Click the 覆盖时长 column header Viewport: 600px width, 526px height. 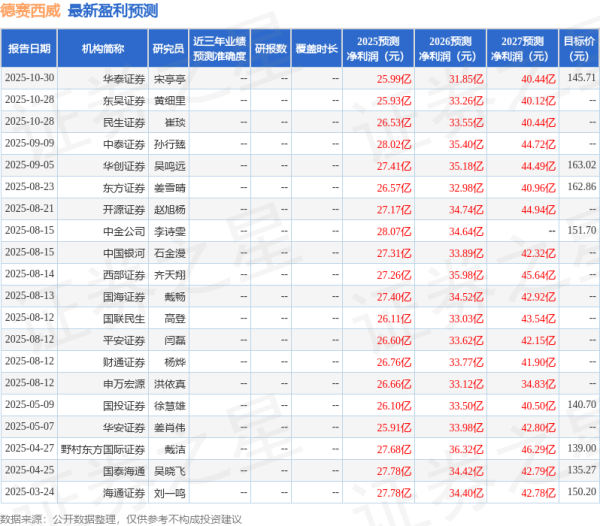(x=316, y=49)
